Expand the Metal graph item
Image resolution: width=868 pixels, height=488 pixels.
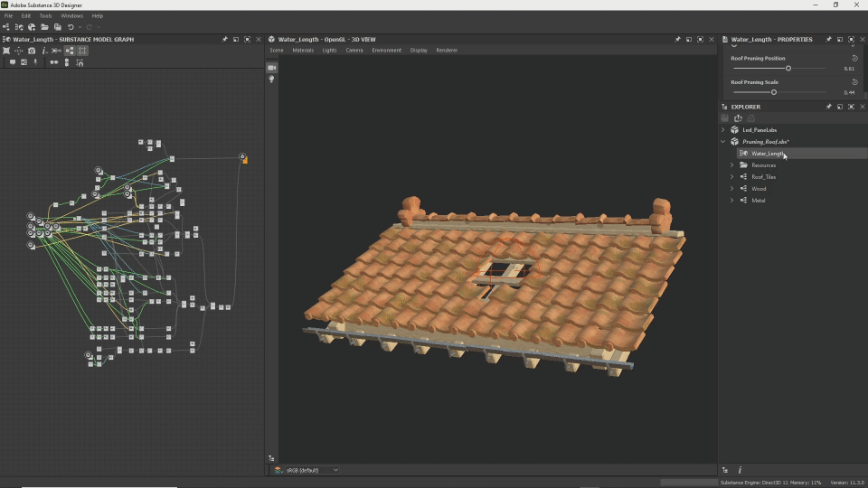[x=731, y=201]
